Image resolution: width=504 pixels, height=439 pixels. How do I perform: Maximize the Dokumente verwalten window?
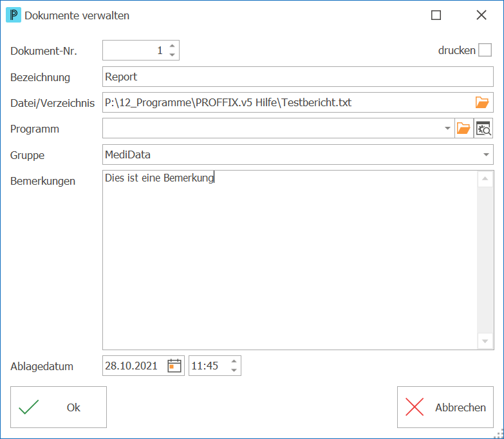point(436,15)
